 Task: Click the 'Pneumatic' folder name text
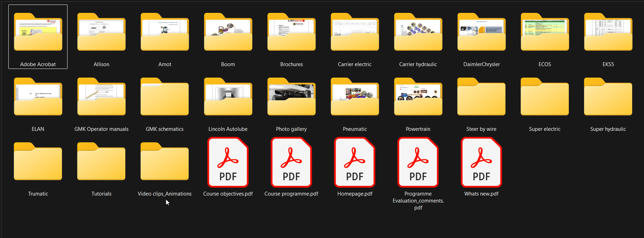pos(355,129)
